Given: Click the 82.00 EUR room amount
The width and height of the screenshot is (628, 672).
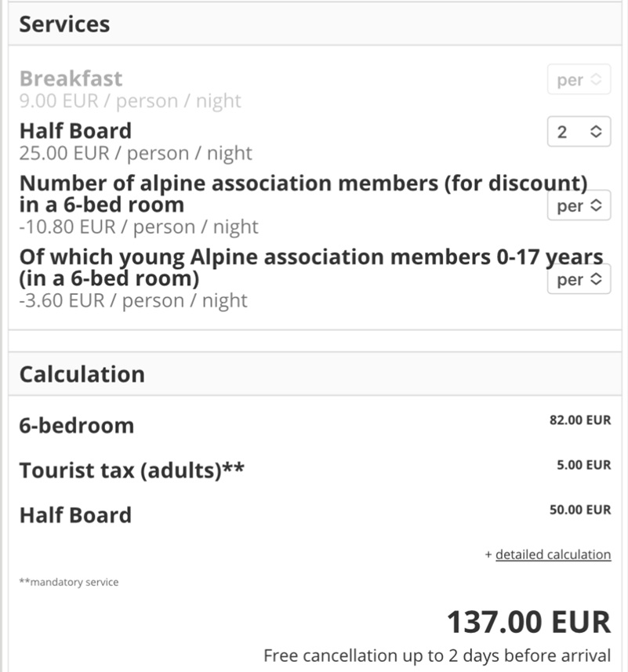Looking at the screenshot, I should [579, 420].
